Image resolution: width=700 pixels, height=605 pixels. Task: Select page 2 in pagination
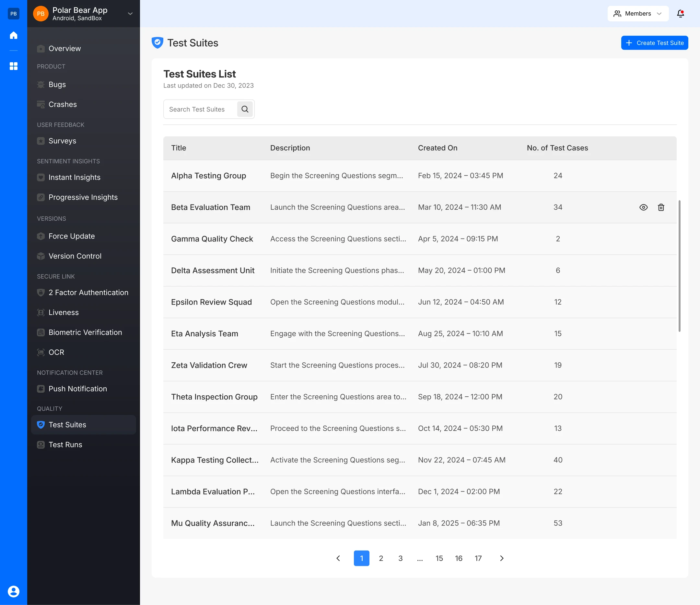381,558
